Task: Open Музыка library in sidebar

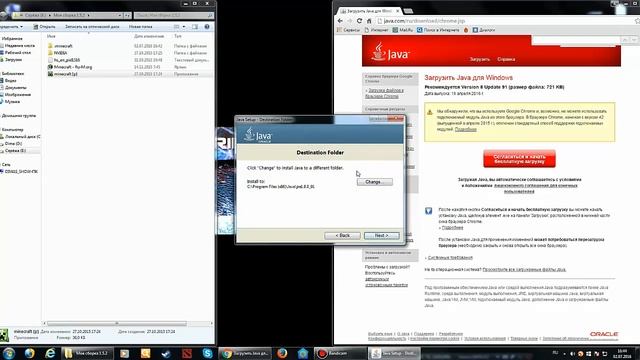Action: [11, 101]
